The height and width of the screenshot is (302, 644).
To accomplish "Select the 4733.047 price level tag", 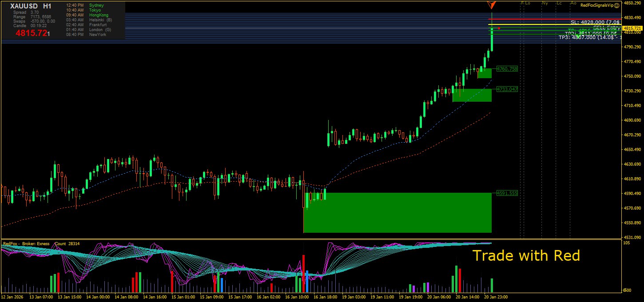I will (x=507, y=89).
